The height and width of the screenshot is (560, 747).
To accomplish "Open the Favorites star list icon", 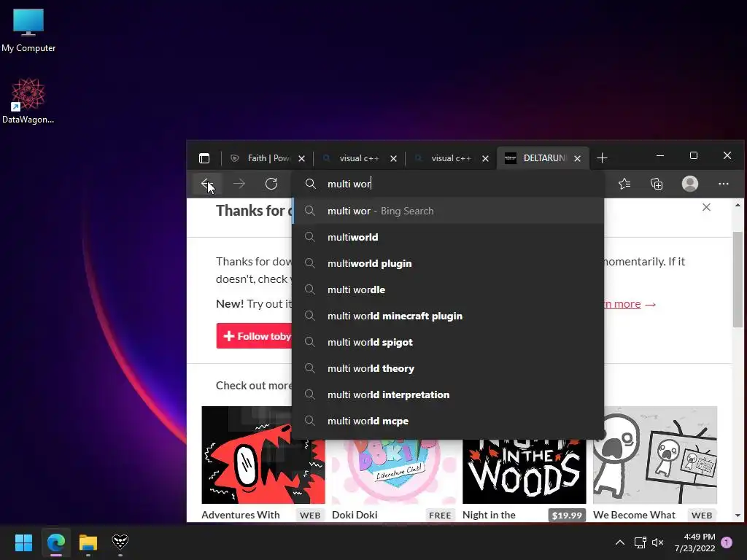I will 624,184.
